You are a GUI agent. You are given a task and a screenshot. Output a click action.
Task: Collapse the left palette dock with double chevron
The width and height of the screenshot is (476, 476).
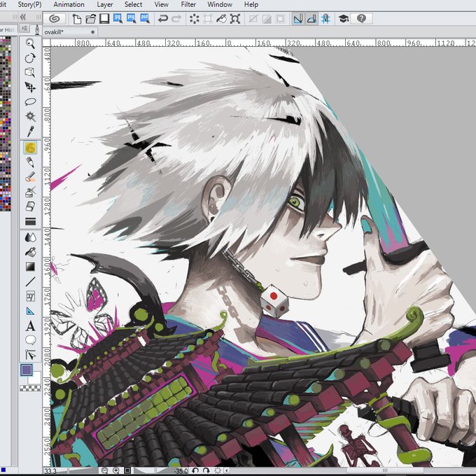pos(23,17)
